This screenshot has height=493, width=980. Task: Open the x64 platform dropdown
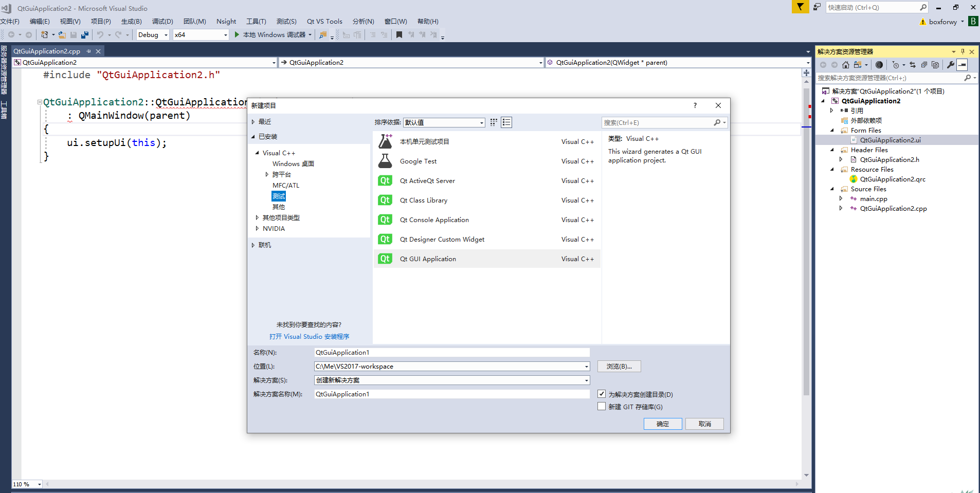(225, 34)
